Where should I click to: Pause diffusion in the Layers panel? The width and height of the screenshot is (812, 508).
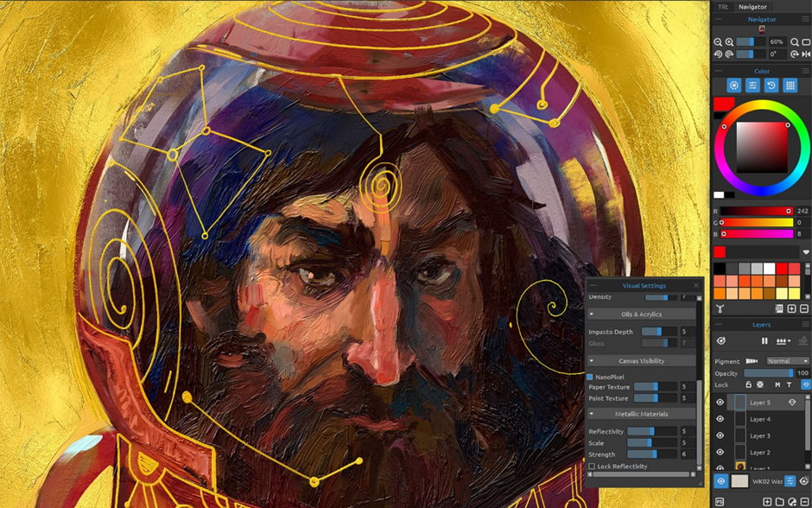coord(764,340)
